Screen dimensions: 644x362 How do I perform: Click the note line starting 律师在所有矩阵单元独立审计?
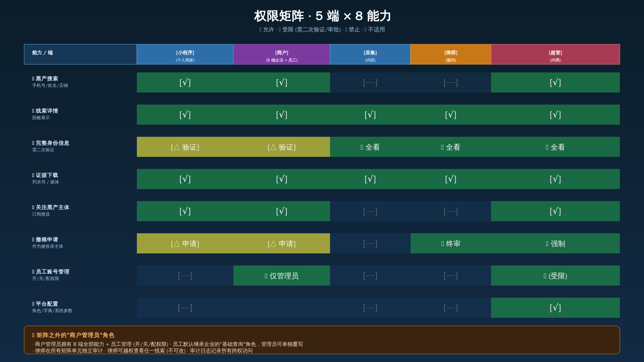pos(142,351)
